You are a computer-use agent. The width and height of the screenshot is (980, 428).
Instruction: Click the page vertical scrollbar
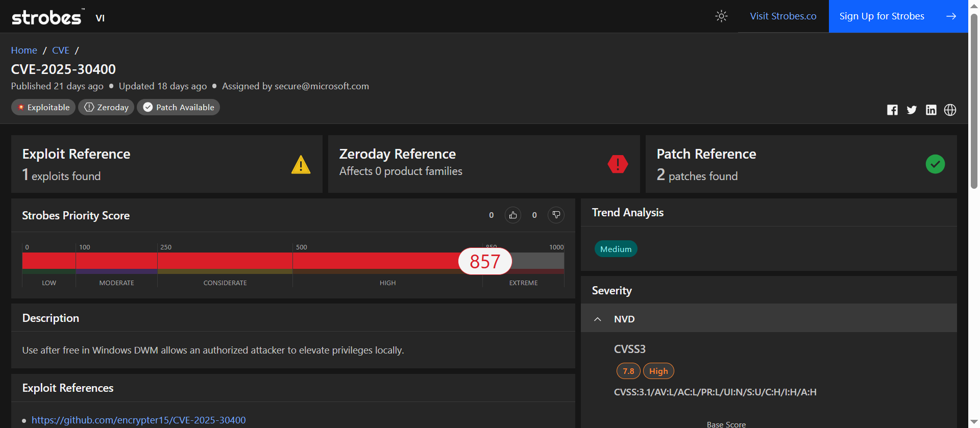click(974, 101)
